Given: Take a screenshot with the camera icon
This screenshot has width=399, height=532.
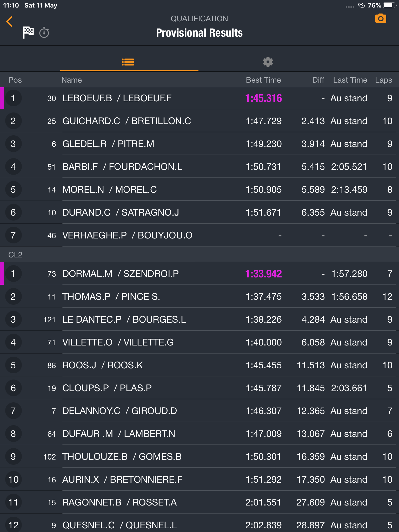Looking at the screenshot, I should [381, 19].
